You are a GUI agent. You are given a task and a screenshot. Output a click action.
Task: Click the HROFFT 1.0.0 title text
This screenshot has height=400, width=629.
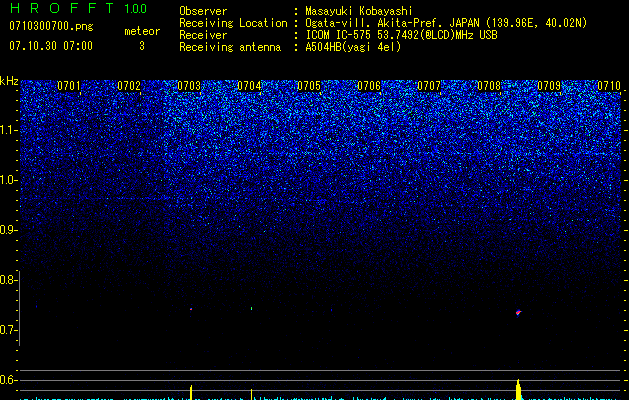(x=78, y=8)
